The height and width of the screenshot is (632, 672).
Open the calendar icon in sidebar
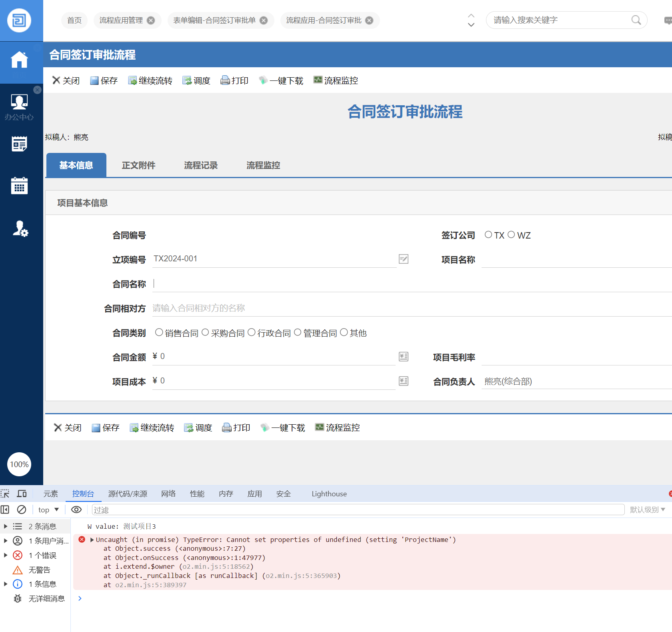19,186
